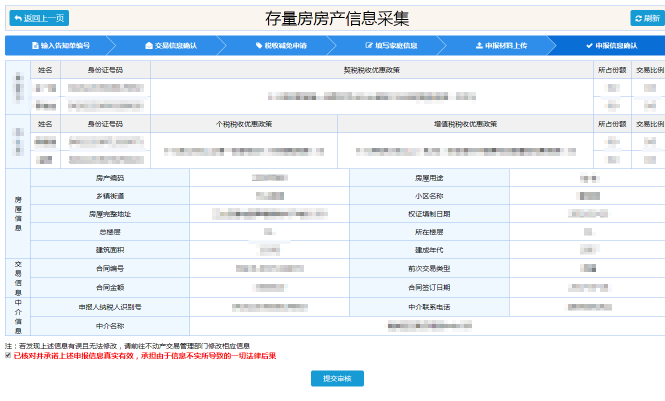Viewport: 665px width, 401px height.
Task: Click the 合同编号 value cell
Action: click(x=269, y=268)
